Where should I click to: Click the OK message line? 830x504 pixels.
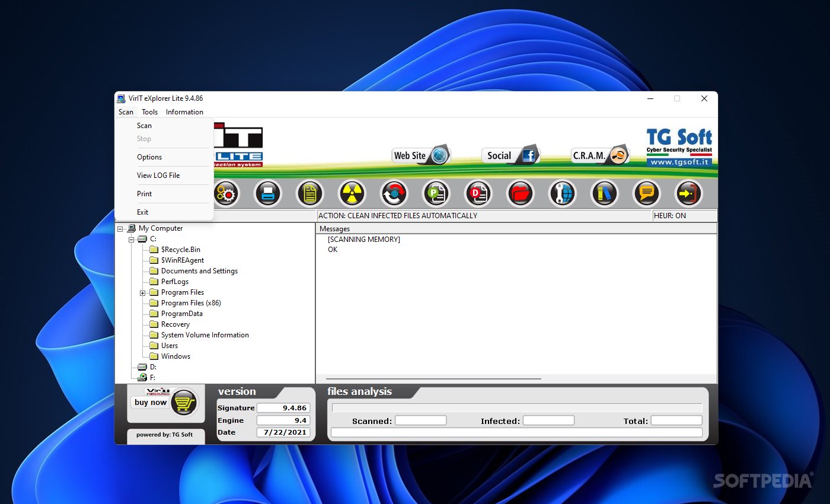[333, 250]
